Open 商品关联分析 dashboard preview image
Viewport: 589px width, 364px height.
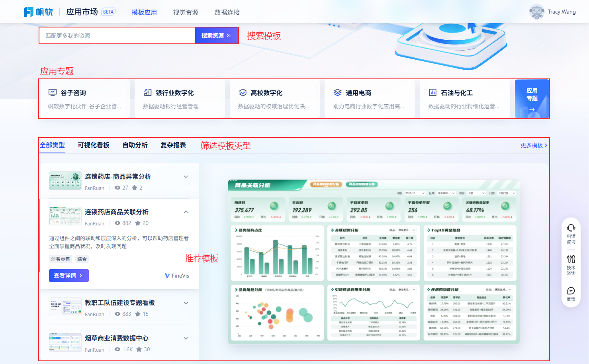point(374,262)
